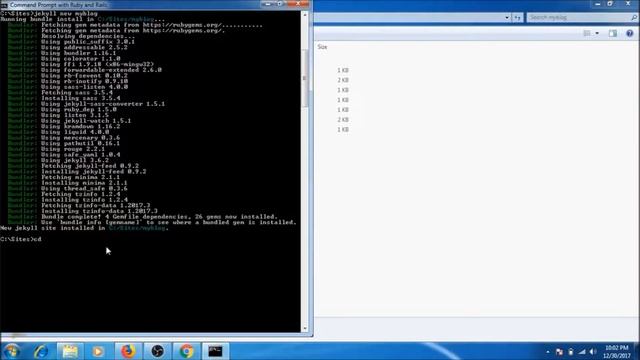Viewport: 640px width, 360px height.
Task: Switch to Command Prompt taskbar button
Action: [215, 351]
